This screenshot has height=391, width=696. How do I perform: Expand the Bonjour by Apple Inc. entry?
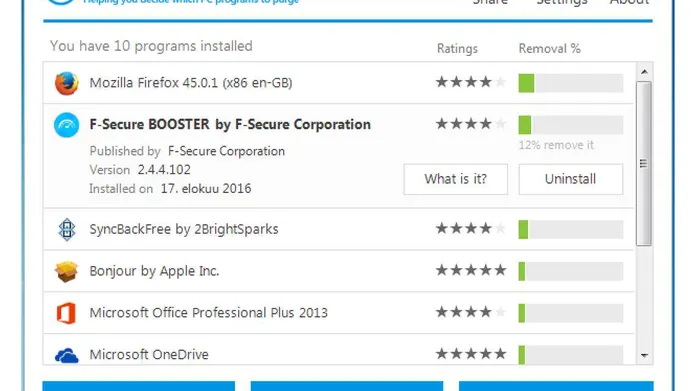[339, 271]
